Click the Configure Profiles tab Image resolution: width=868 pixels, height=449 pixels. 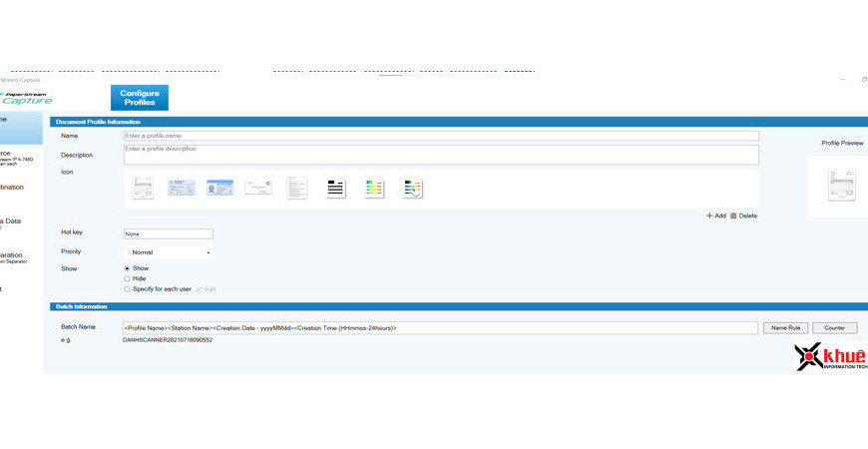point(140,98)
